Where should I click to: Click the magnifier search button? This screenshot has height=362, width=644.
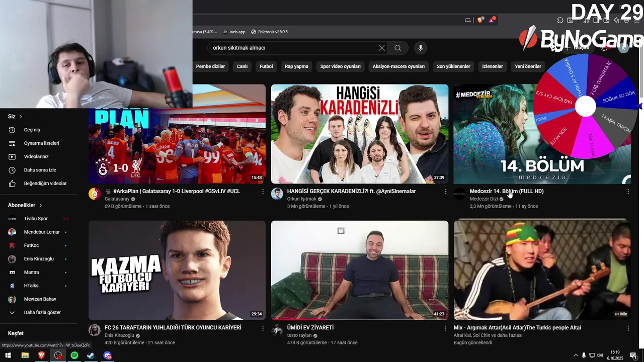pyautogui.click(x=397, y=48)
